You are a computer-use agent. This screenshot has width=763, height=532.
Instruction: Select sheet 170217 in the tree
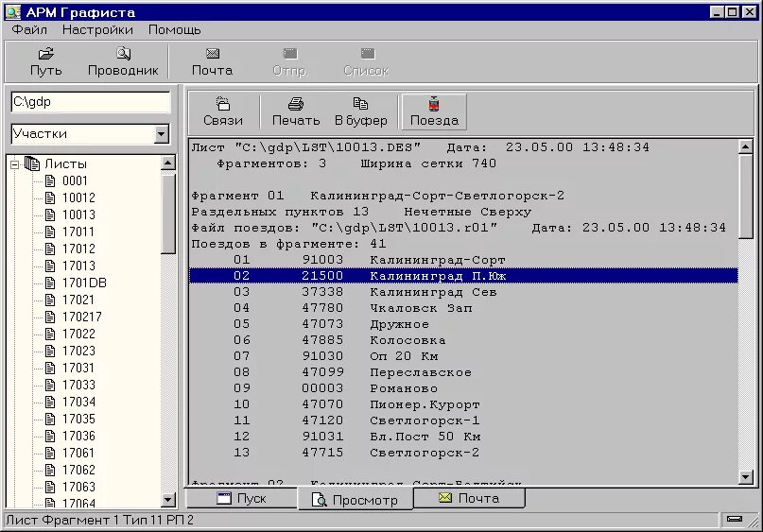pos(82,317)
